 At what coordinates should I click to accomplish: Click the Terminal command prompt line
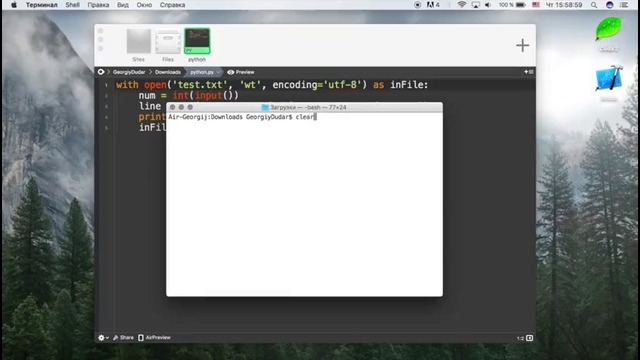[x=242, y=117]
